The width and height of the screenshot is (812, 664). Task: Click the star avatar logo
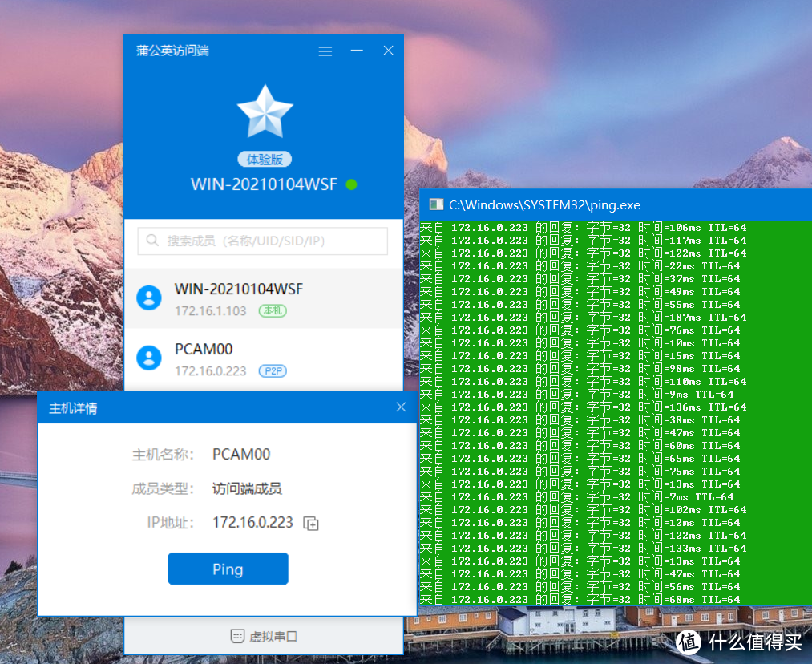point(265,111)
